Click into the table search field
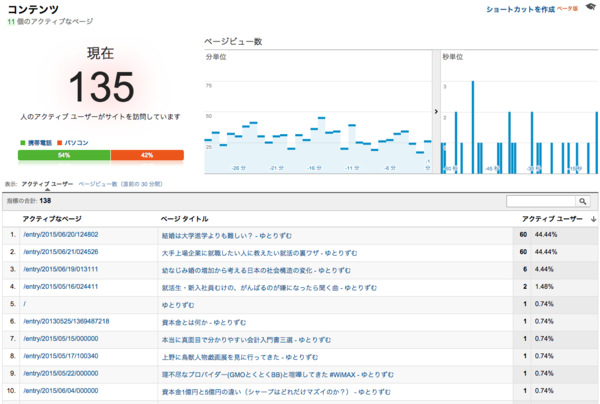Image resolution: width=600 pixels, height=404 pixels. [x=541, y=201]
